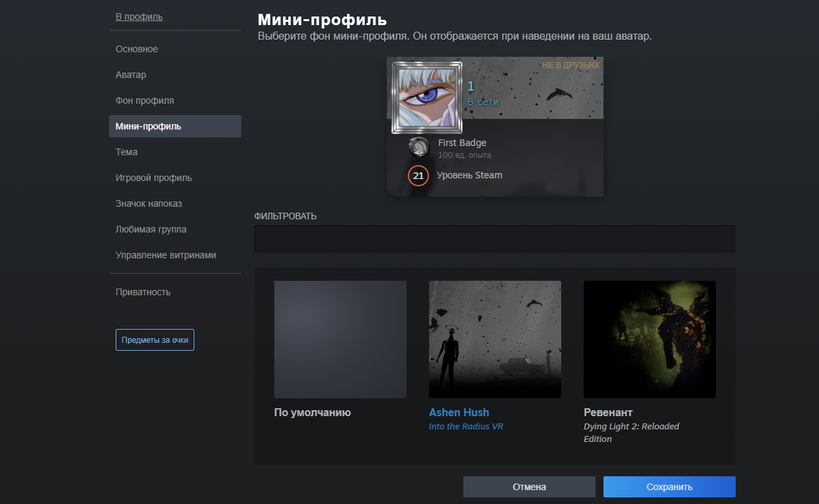Click the 'First Badge' text
819x504 pixels.
pos(462,143)
